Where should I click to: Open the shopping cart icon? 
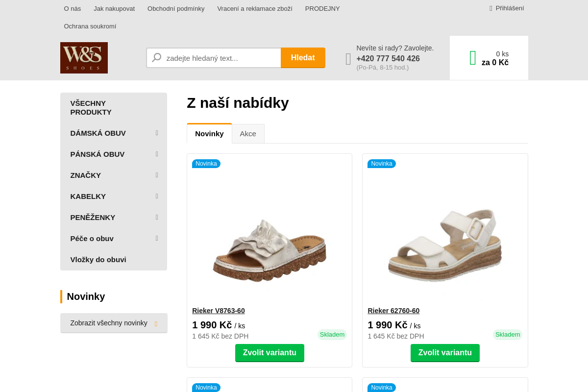pyautogui.click(x=472, y=57)
